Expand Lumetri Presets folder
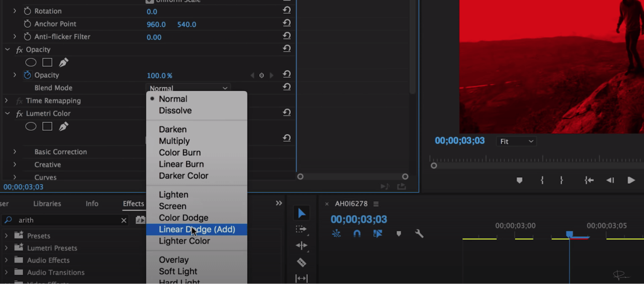644x284 pixels. pos(6,248)
